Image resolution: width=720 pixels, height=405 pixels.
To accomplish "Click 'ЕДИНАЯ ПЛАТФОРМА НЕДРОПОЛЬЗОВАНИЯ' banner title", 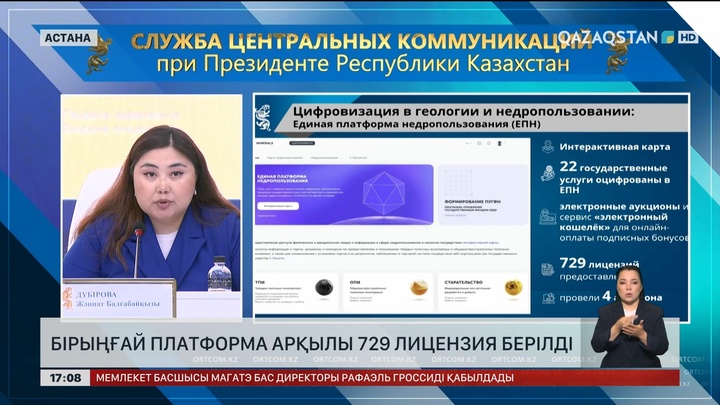I will click(x=281, y=179).
